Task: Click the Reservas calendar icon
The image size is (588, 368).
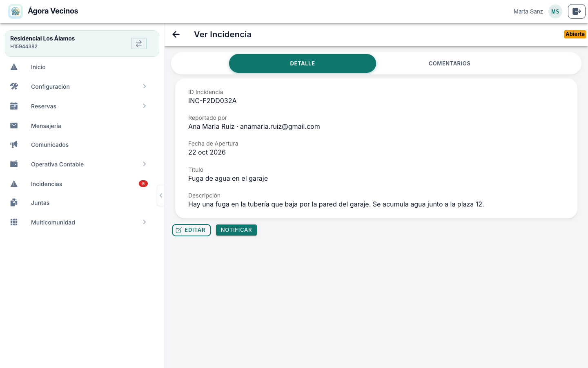Action: pos(14,106)
